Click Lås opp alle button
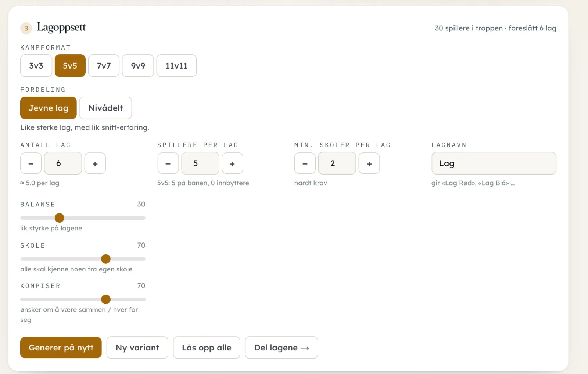Viewport: 588px width, 374px height. (x=207, y=348)
